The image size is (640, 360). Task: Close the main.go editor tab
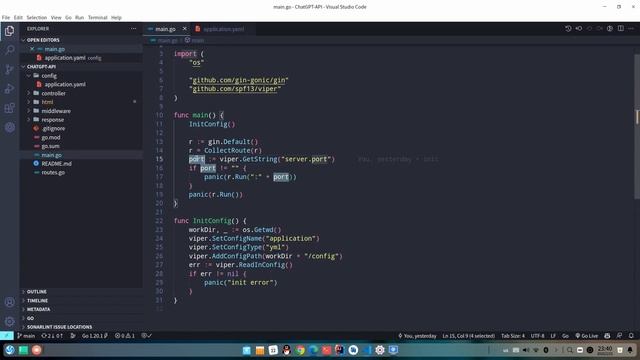[184, 29]
